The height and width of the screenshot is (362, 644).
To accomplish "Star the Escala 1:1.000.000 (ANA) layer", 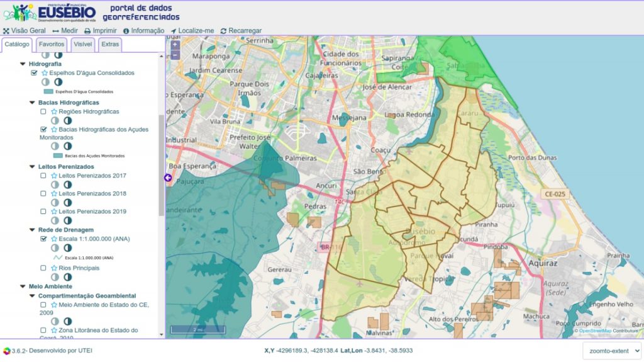I will click(54, 239).
